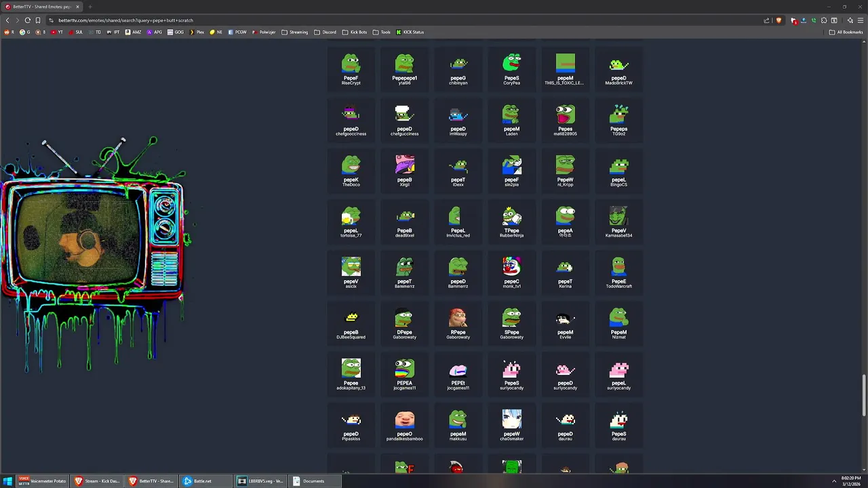Open pepeD emote by ImWaspy
868x488 pixels.
[x=458, y=120]
